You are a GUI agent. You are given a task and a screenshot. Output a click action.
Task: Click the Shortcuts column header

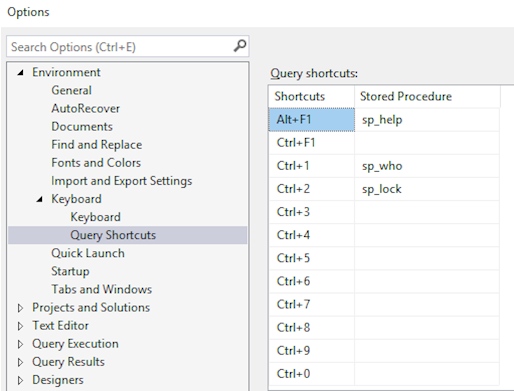pyautogui.click(x=312, y=96)
